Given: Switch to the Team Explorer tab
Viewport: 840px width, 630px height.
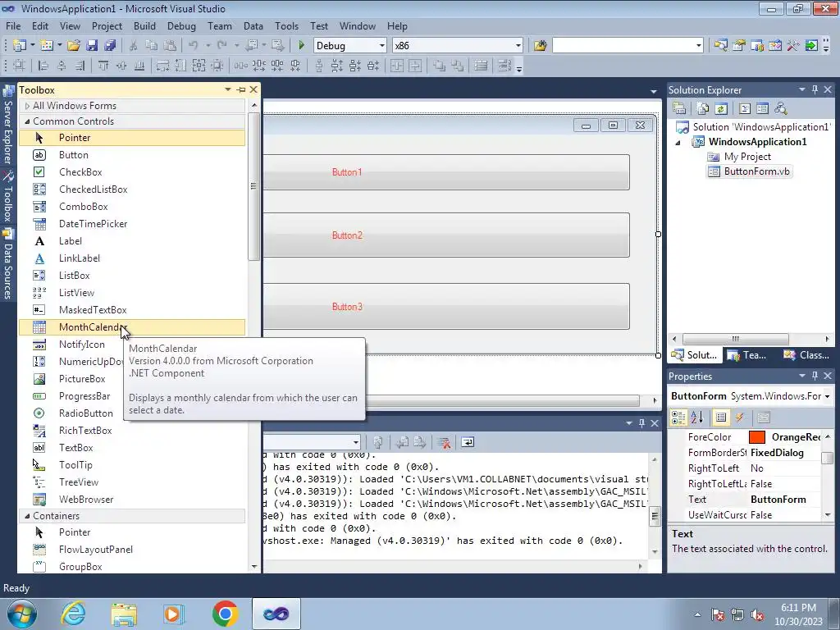Looking at the screenshot, I should [x=746, y=355].
